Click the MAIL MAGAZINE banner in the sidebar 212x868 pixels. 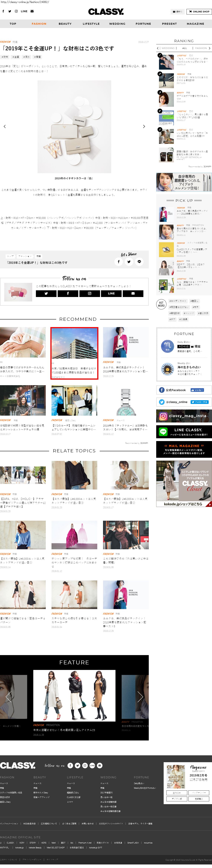pyautogui.click(x=184, y=449)
